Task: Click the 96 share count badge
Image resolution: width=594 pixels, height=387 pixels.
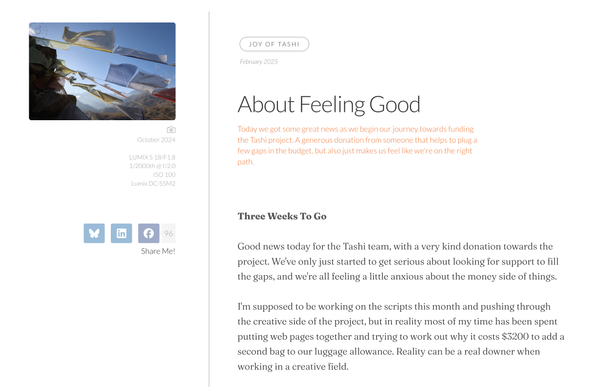Action: coord(169,233)
